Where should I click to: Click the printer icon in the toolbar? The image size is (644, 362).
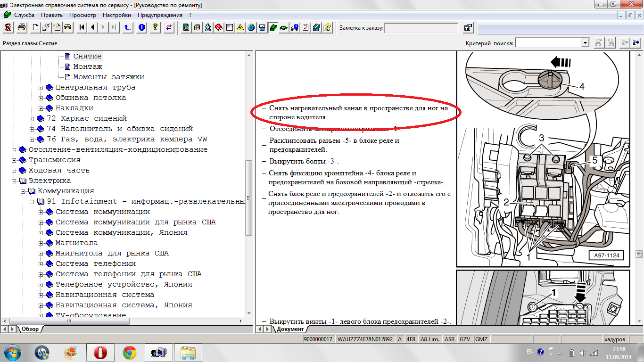pyautogui.click(x=21, y=27)
